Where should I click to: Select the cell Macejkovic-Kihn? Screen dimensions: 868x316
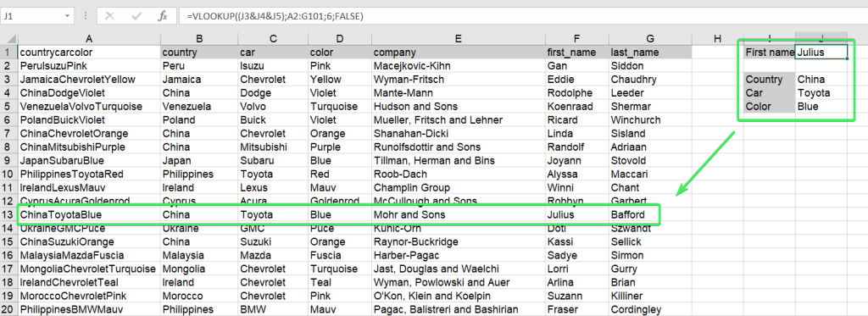459,66
